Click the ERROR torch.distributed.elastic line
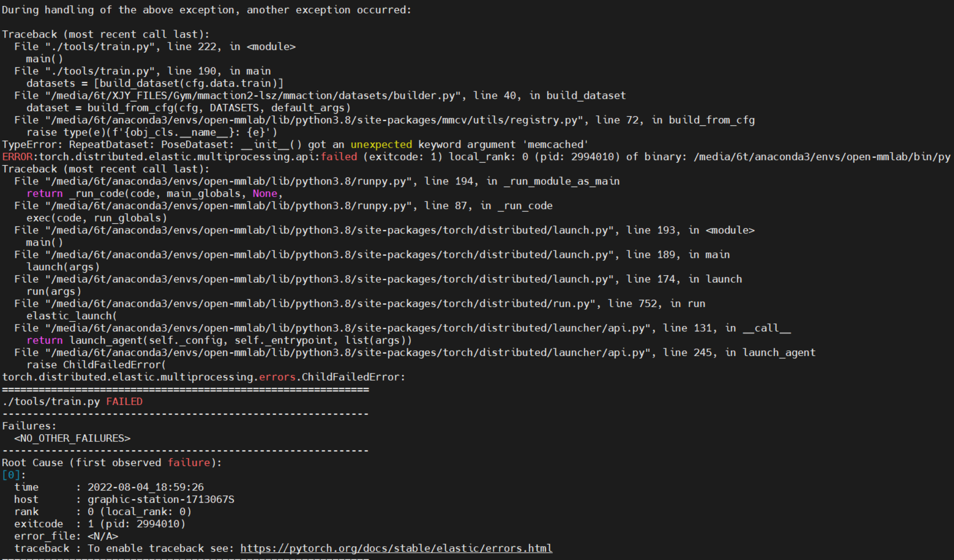 pos(268,156)
